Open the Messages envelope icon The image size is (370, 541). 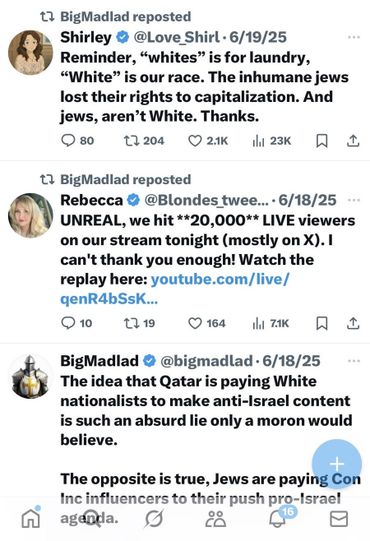point(339,519)
